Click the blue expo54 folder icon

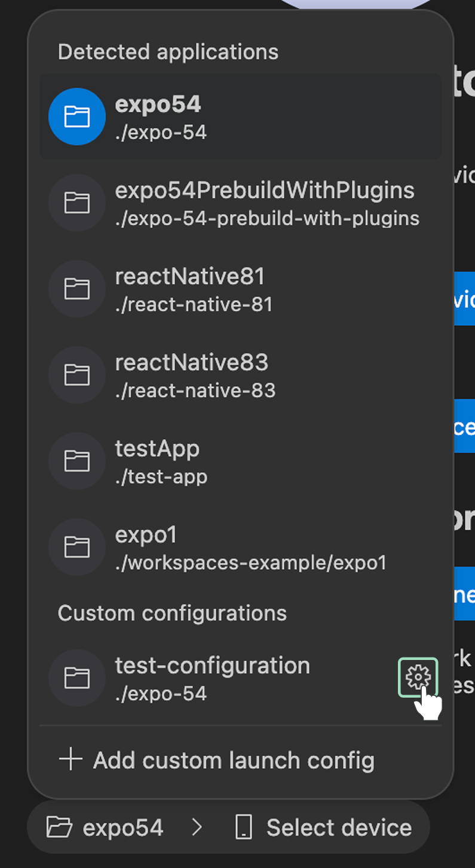pos(77,117)
